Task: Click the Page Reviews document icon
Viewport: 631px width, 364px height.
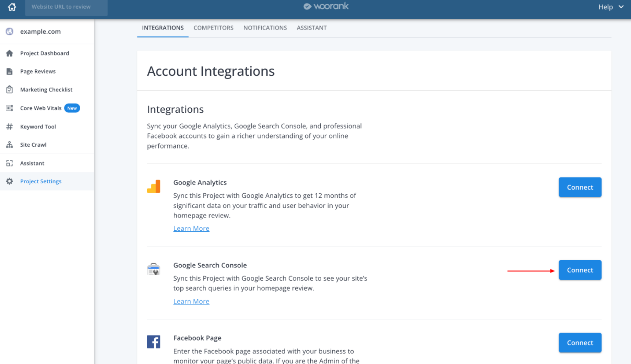Action: coord(10,71)
